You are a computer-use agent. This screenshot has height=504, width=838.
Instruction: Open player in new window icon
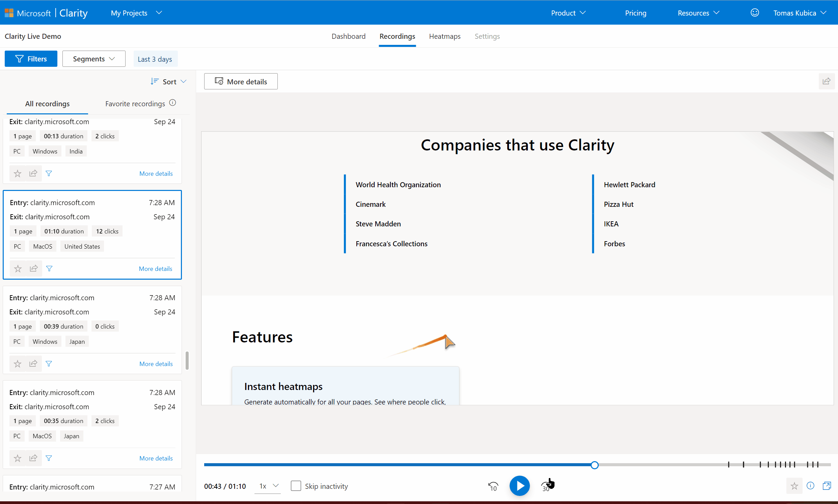point(827,486)
